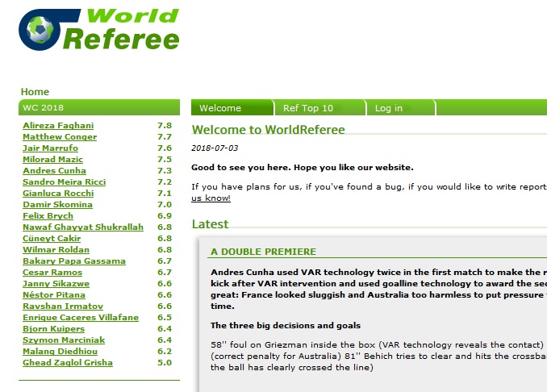The height and width of the screenshot is (392, 547).
Task: Open Néstor Pitana's profile
Action: click(x=54, y=295)
